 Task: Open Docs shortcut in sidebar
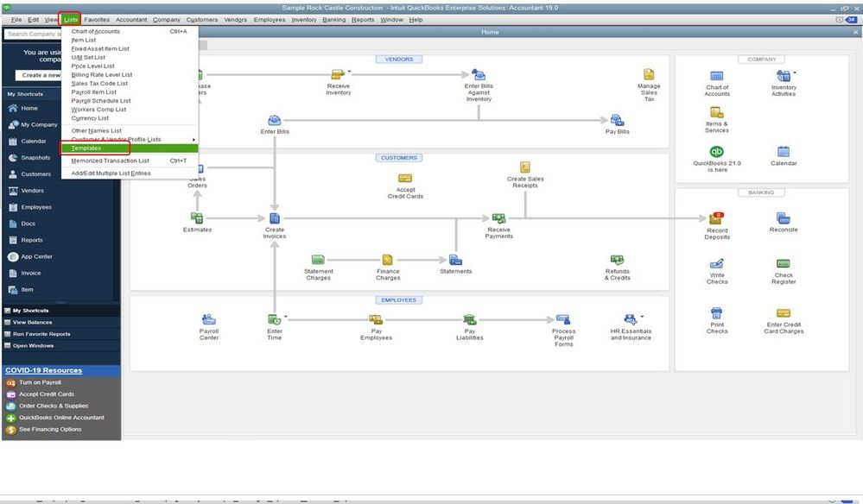28,224
